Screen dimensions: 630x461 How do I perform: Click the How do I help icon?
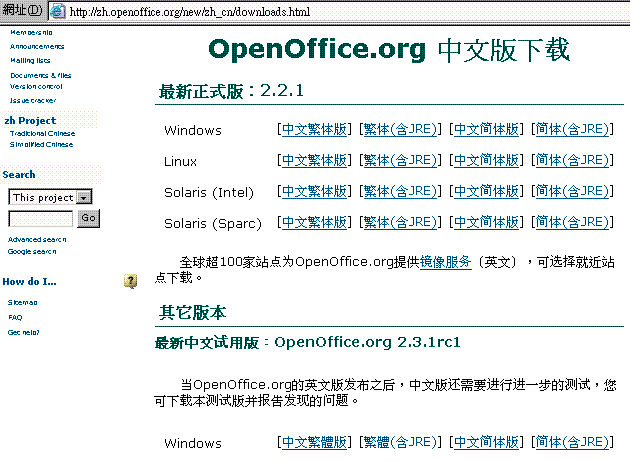pyautogui.click(x=130, y=281)
